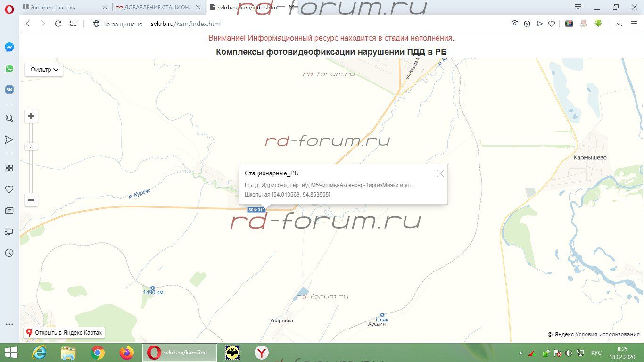
Task: Zoom in on the map
Action: coord(31,116)
